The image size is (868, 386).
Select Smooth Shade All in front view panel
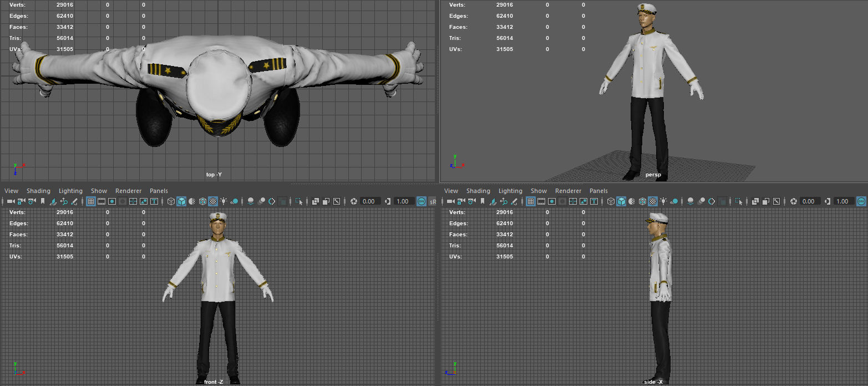181,201
